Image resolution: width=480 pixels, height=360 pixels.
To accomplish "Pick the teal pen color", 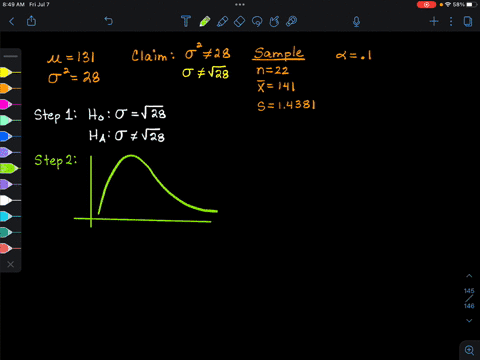I will (10, 232).
